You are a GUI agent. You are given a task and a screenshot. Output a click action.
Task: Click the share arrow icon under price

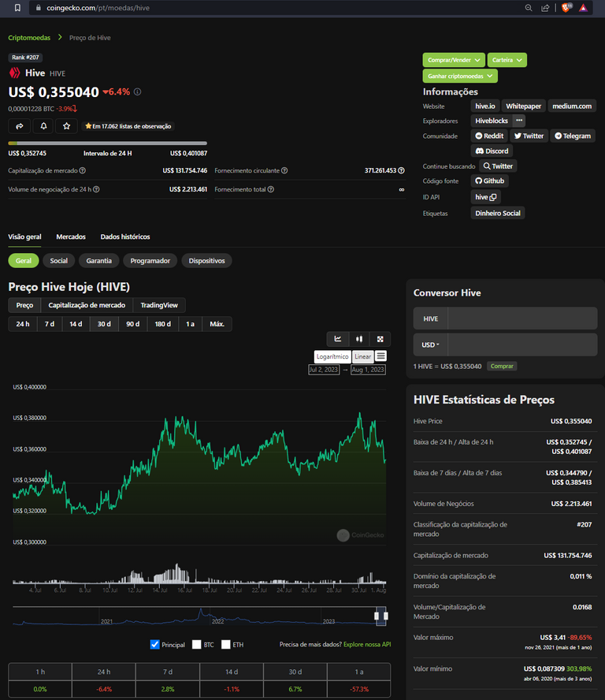coord(19,126)
